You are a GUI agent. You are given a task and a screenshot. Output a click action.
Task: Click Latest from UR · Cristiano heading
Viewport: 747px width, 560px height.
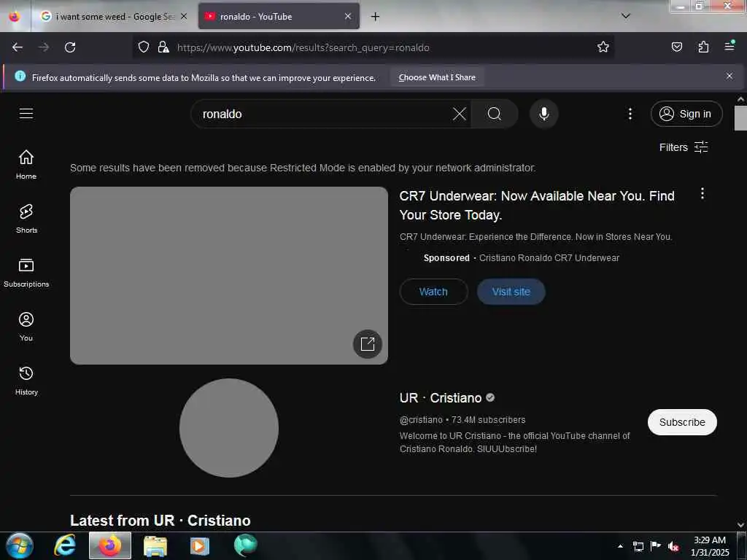[x=160, y=520]
